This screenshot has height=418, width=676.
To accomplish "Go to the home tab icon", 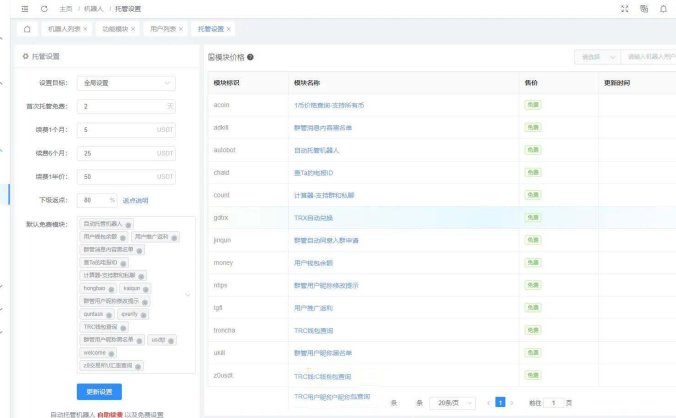I will [x=27, y=29].
